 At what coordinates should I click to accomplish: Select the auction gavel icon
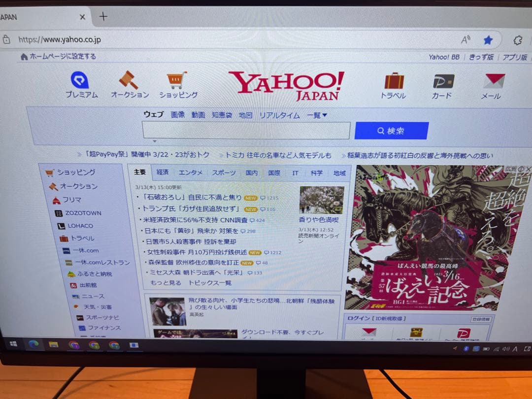coord(129,80)
